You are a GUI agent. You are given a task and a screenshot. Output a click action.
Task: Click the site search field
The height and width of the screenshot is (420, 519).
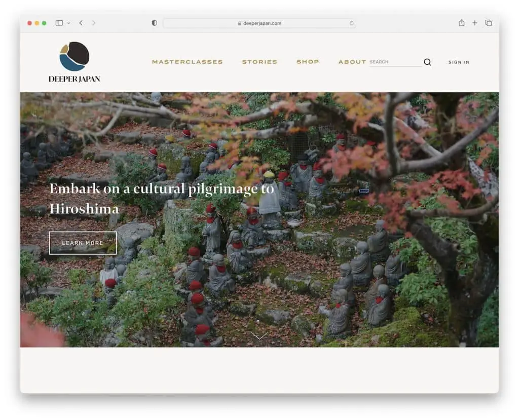click(x=395, y=62)
